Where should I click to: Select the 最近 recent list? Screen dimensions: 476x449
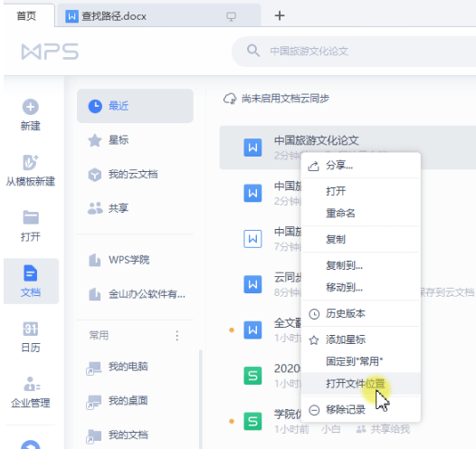point(135,106)
